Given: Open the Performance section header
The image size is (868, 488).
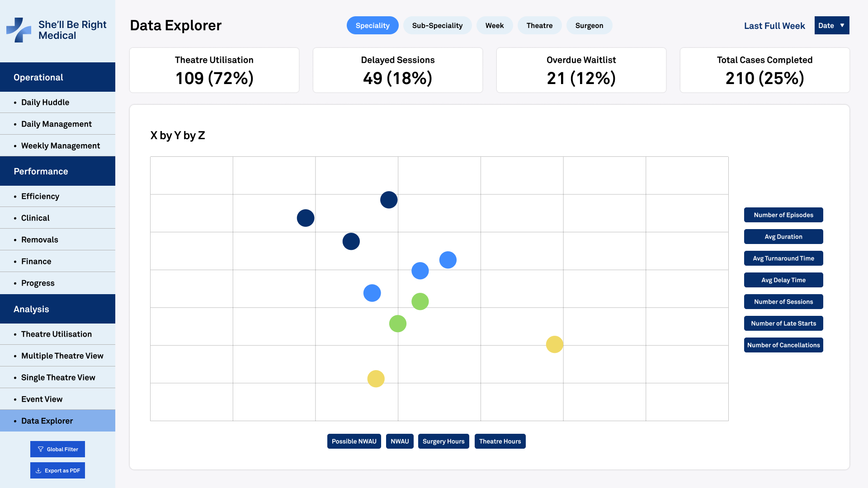Looking at the screenshot, I should click(x=57, y=171).
